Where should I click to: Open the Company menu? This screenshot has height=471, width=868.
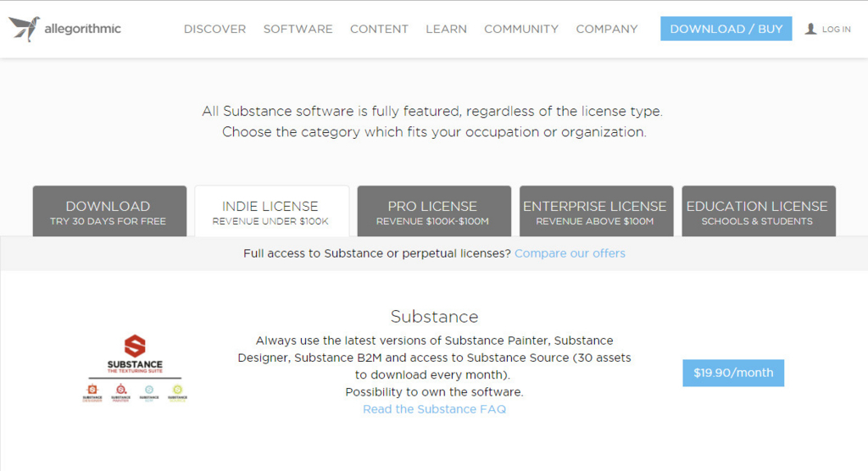607,29
